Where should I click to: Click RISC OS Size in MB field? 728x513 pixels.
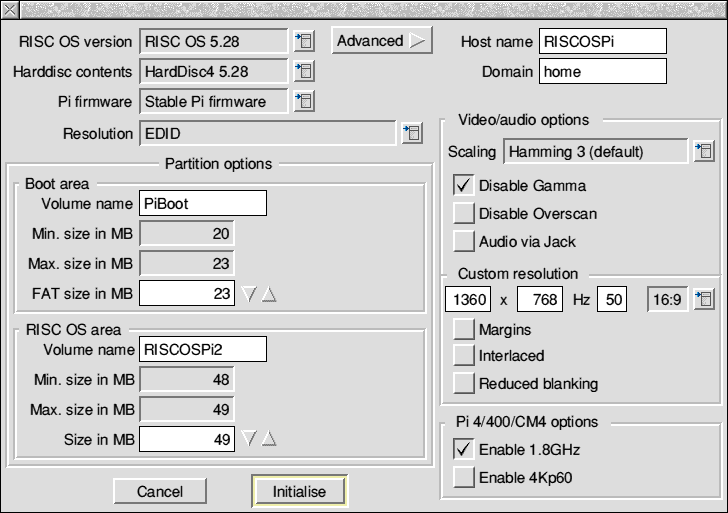pyautogui.click(x=187, y=439)
